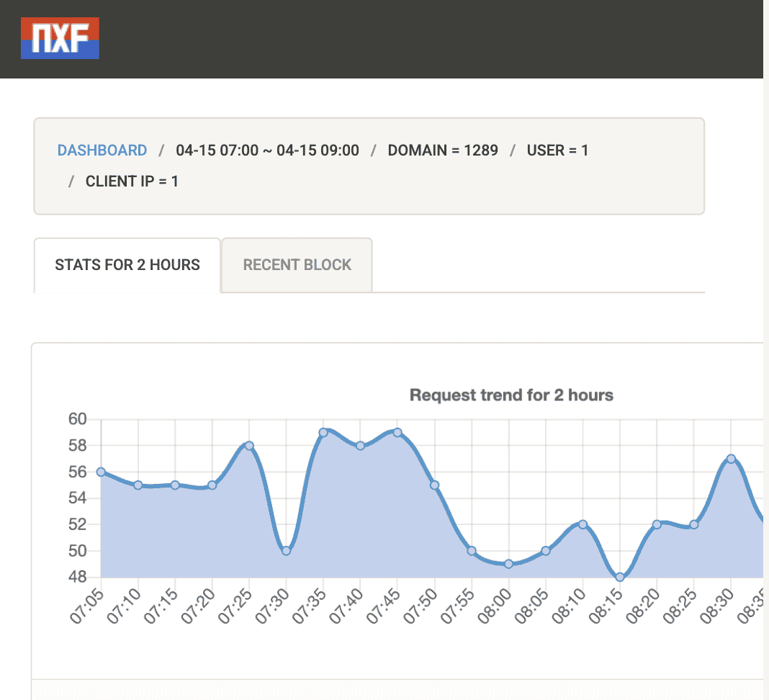
Task: Click the 08:30 peak data point
Action: point(731,459)
